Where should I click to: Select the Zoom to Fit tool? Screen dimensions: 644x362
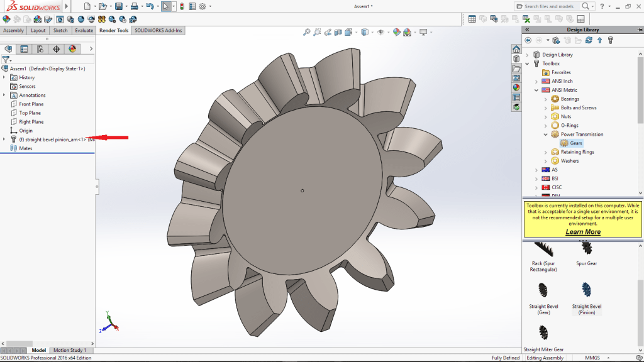[306, 31]
